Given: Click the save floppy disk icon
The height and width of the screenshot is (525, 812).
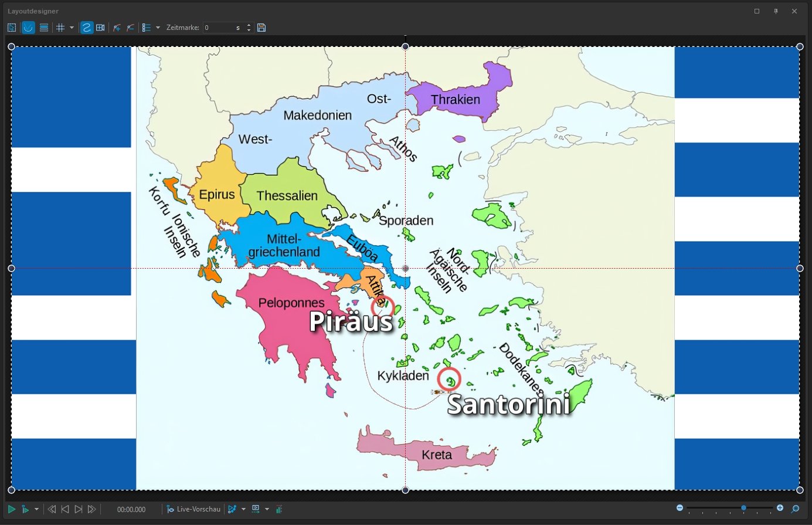Looking at the screenshot, I should pyautogui.click(x=261, y=28).
